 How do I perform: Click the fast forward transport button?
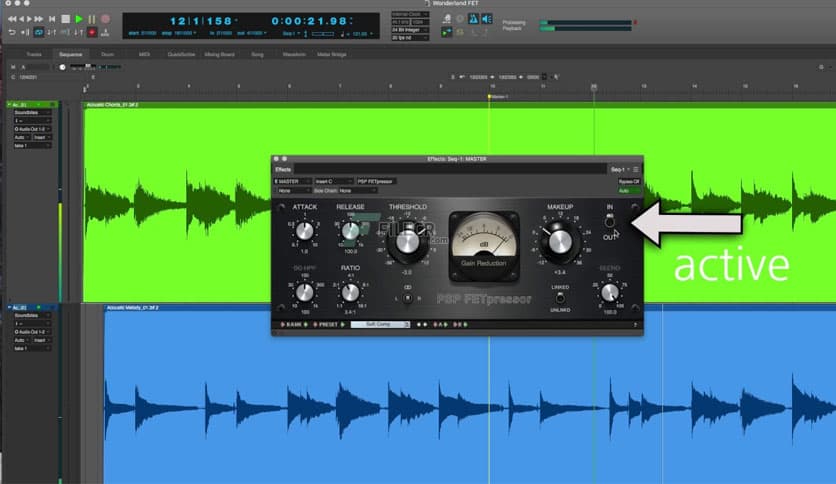[x=38, y=19]
